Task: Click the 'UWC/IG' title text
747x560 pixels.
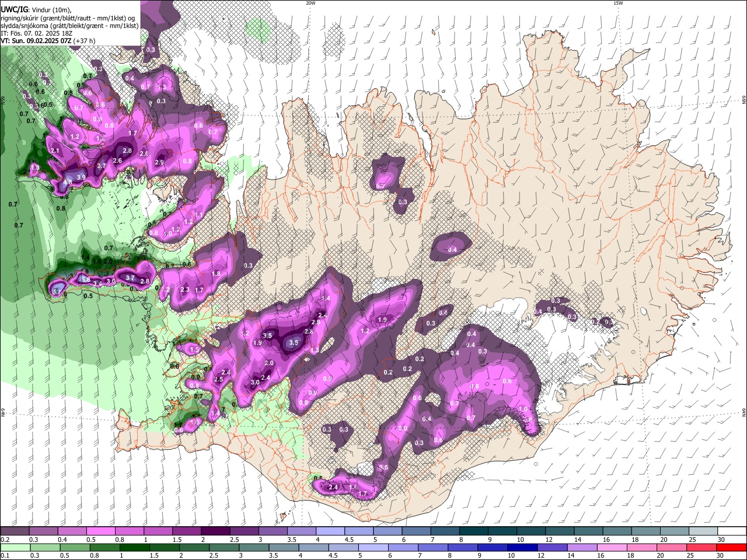Action: coord(14,10)
